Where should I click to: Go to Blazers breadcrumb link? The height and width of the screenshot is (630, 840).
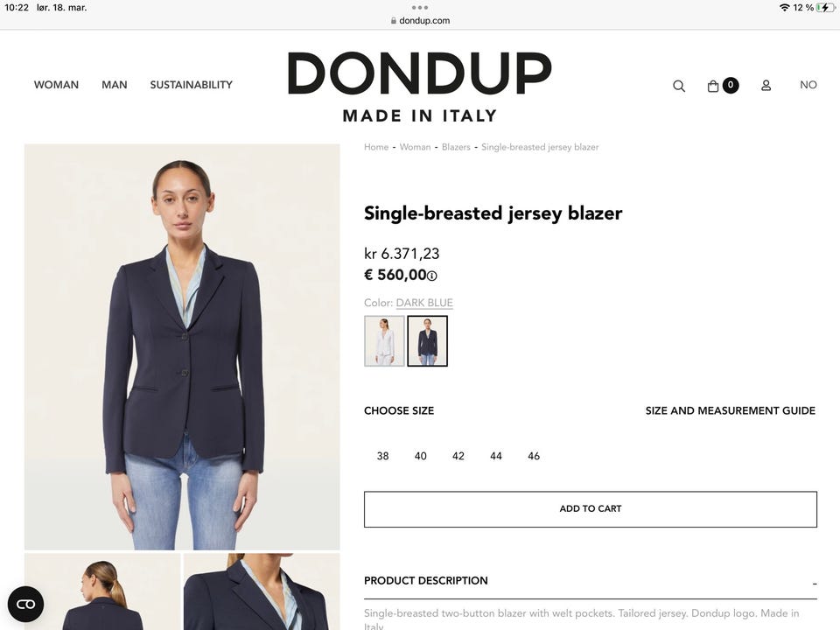coord(456,147)
